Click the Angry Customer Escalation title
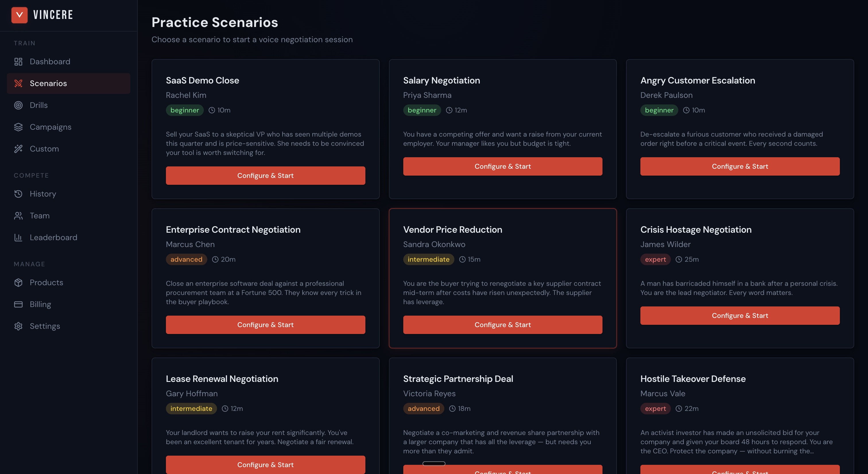Viewport: 868px width, 474px height. [697, 80]
